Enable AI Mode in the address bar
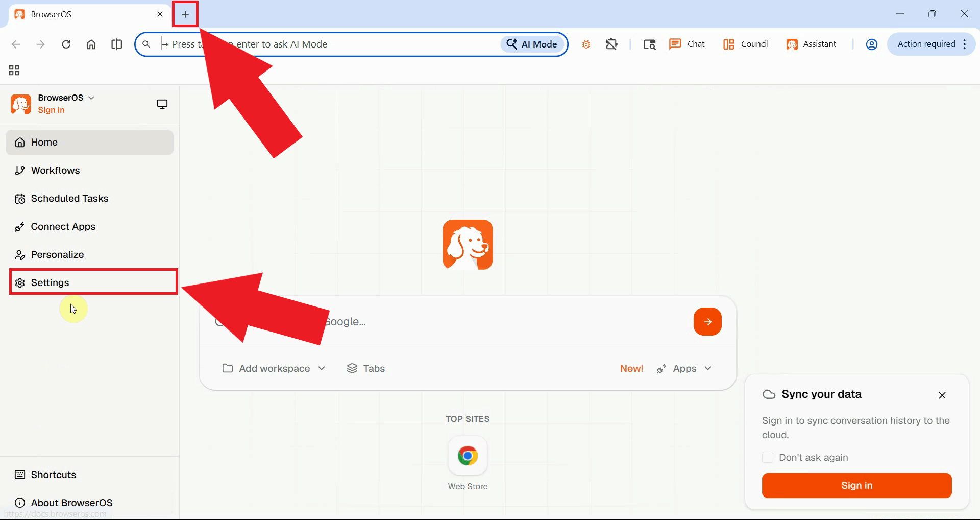980x520 pixels. tap(532, 44)
